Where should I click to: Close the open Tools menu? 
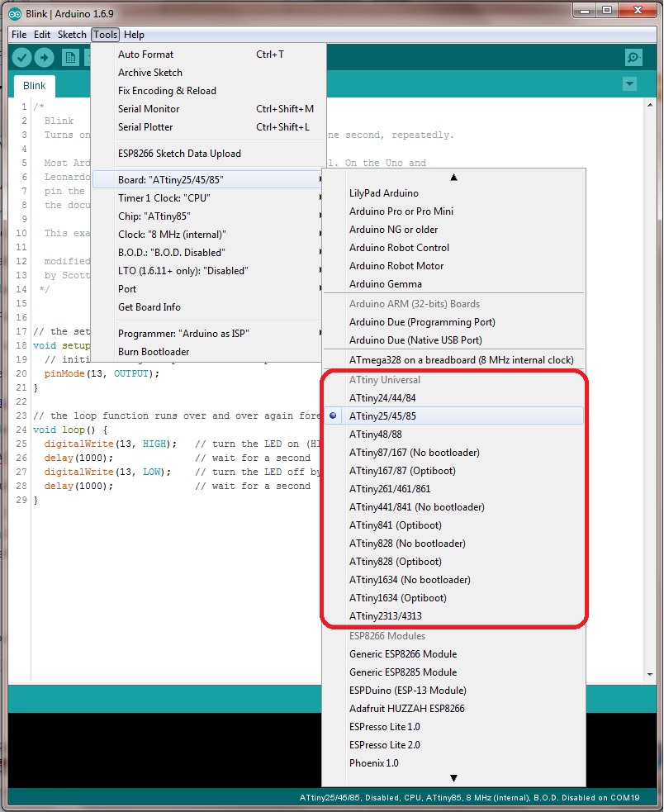(x=106, y=35)
